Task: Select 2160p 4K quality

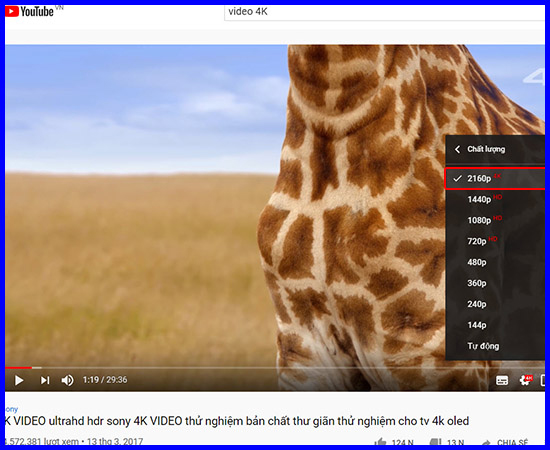Action: (x=495, y=179)
